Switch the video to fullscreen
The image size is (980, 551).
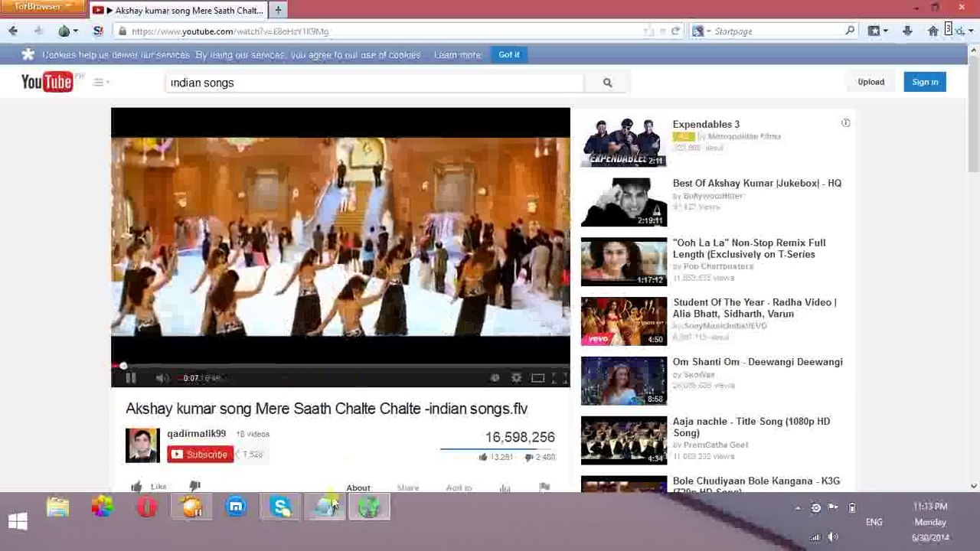pos(560,377)
